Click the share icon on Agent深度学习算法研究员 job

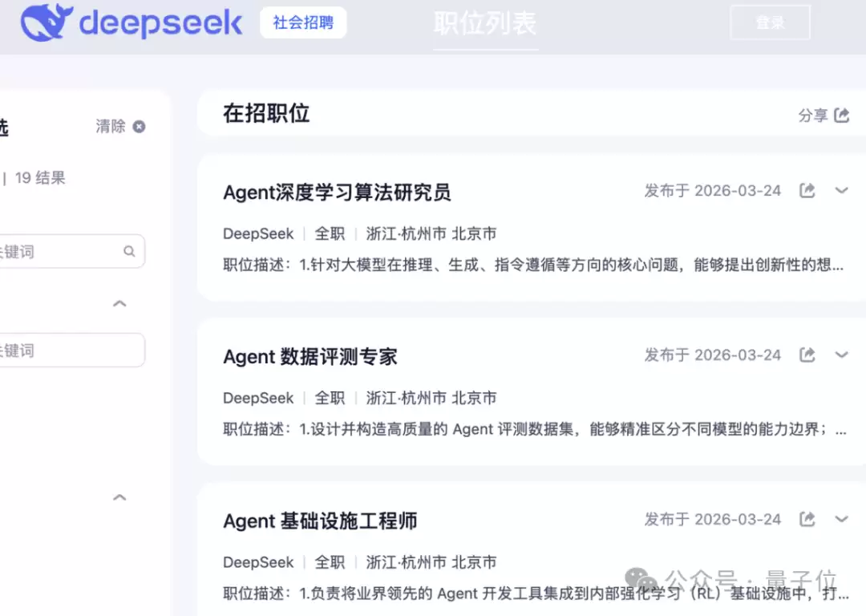click(807, 190)
